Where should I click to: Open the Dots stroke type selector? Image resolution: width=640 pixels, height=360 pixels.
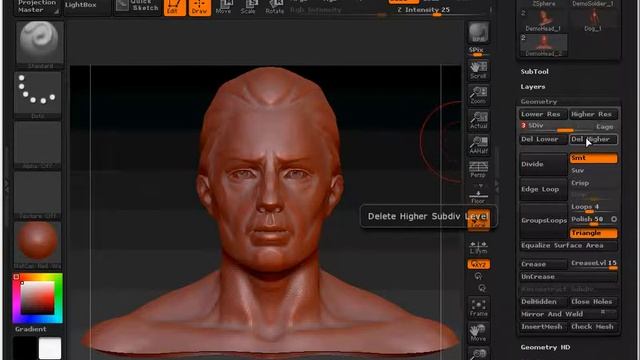[x=38, y=96]
